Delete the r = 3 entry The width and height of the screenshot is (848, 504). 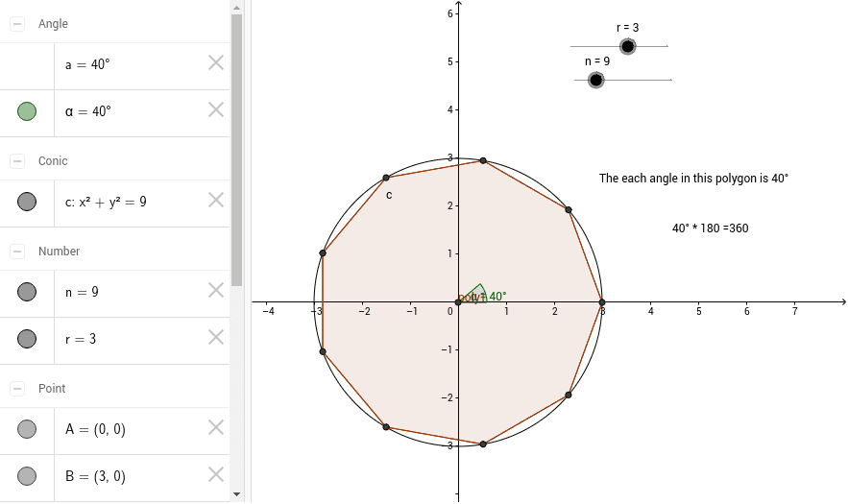tap(216, 338)
